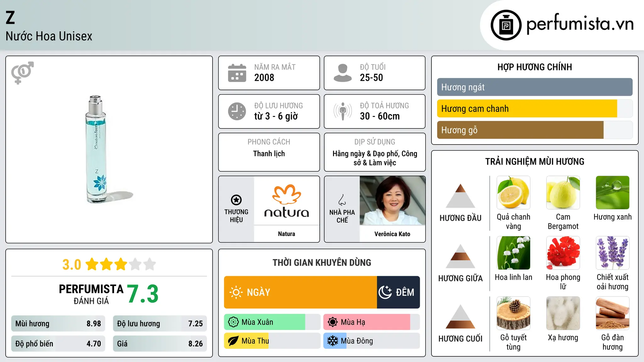
Task: Click the Thời gian khuyên dùng heading
Action: pyautogui.click(x=322, y=262)
